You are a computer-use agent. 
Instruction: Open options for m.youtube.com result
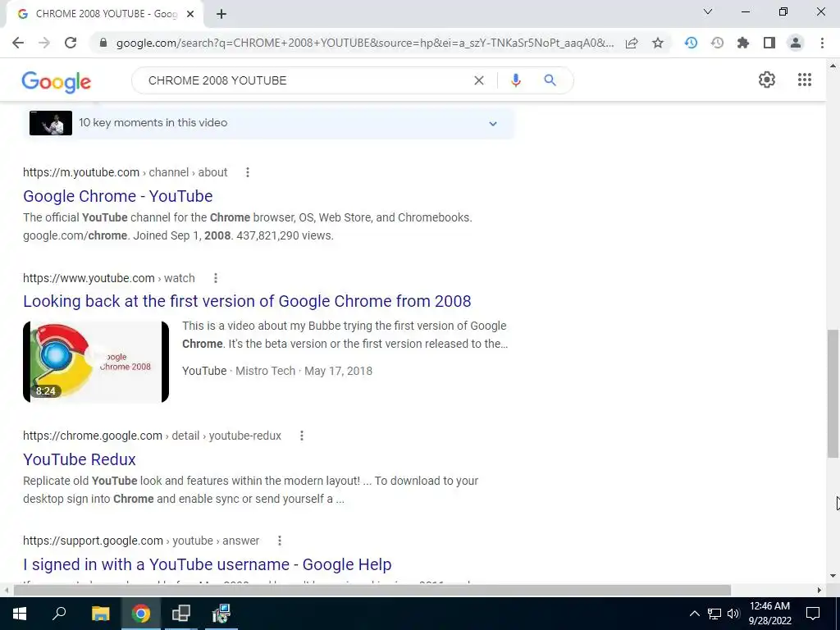tap(248, 172)
